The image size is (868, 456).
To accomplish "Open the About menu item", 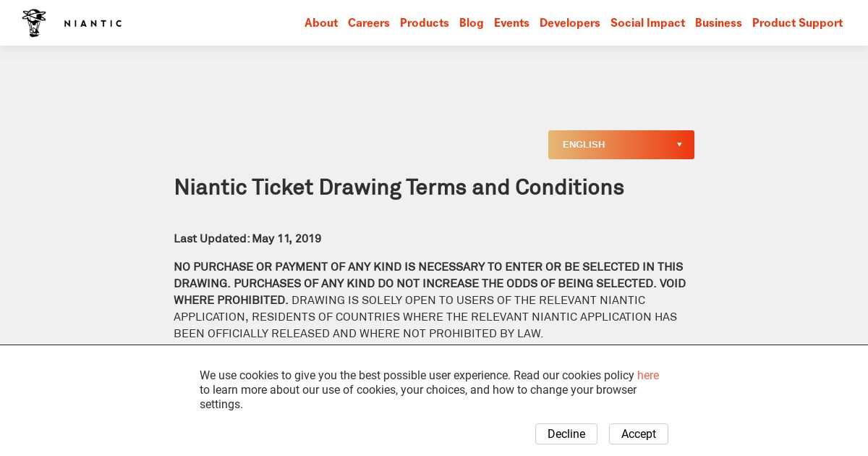I will (321, 23).
